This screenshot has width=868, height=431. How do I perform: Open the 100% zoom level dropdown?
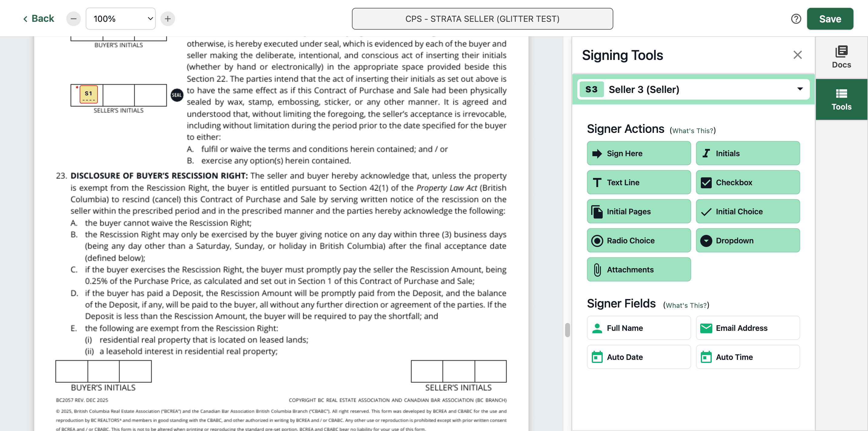click(x=121, y=18)
